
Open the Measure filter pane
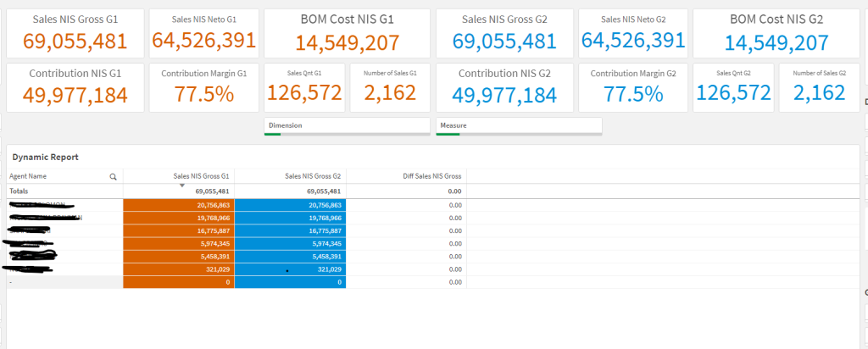tap(519, 126)
